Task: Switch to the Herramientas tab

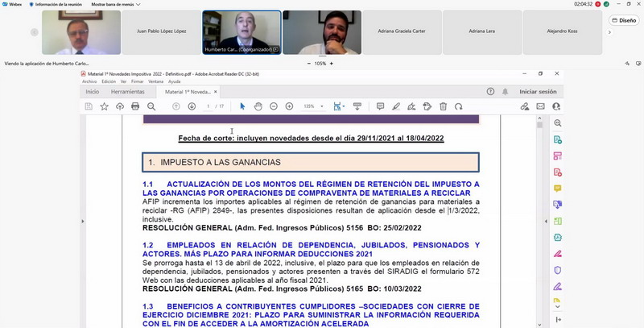Action: click(128, 92)
